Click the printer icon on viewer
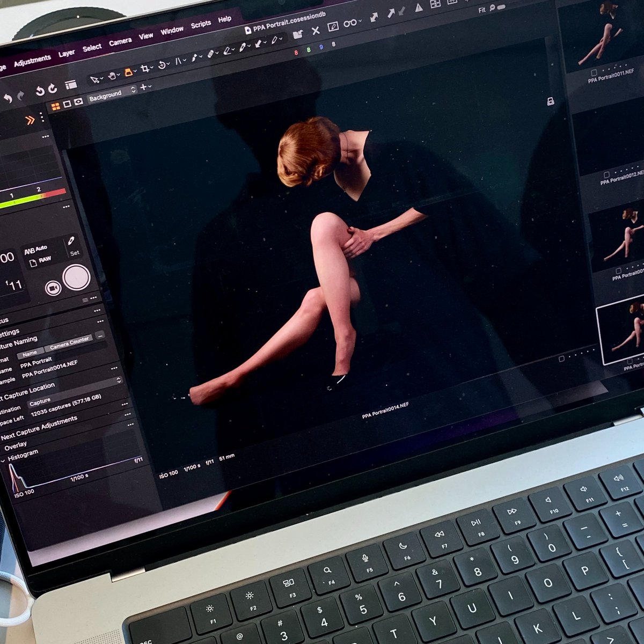 [550, 101]
